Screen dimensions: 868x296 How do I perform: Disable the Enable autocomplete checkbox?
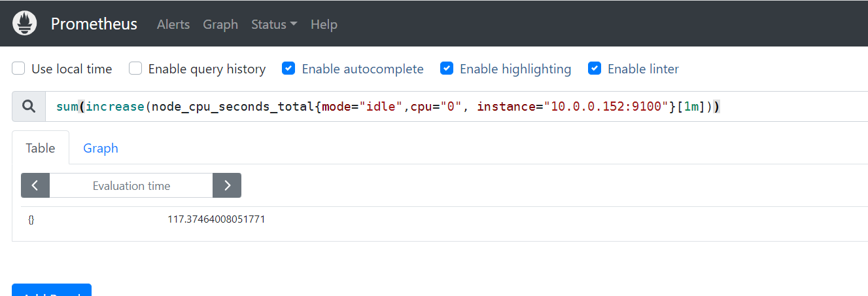(x=288, y=69)
